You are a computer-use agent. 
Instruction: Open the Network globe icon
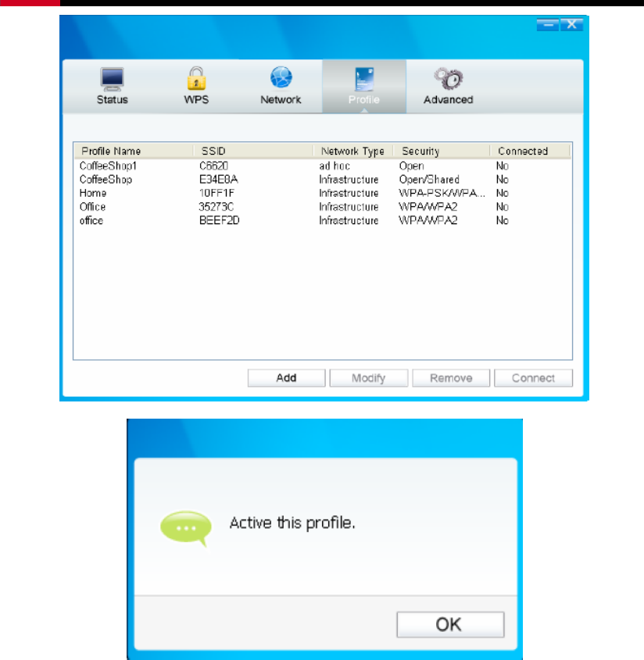(281, 77)
